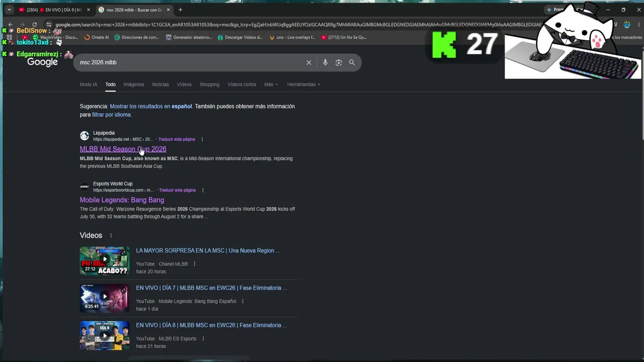Submit search with magnifier icon
Screen dimensions: 644x362
coord(352,62)
